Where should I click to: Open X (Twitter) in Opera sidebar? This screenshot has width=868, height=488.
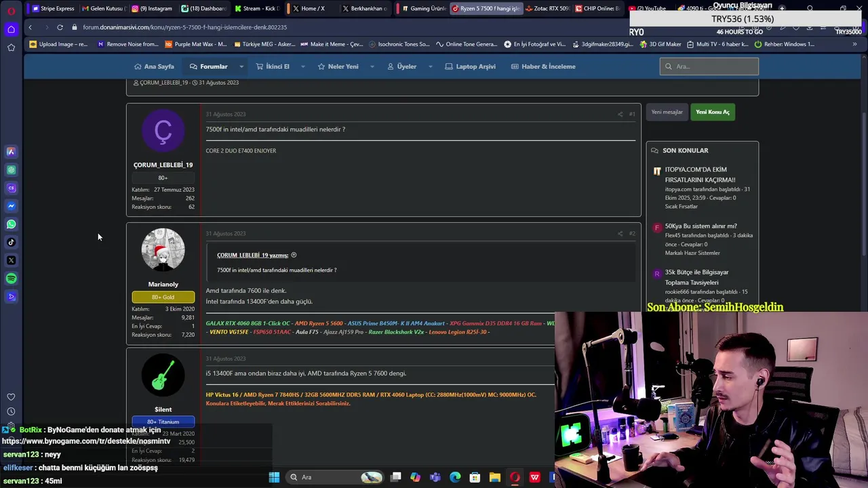[x=11, y=260]
